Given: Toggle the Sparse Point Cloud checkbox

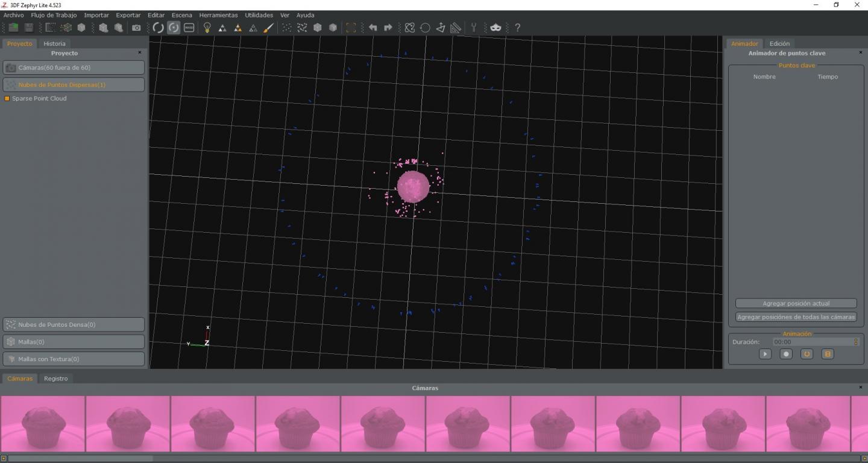Looking at the screenshot, I should click(7, 98).
